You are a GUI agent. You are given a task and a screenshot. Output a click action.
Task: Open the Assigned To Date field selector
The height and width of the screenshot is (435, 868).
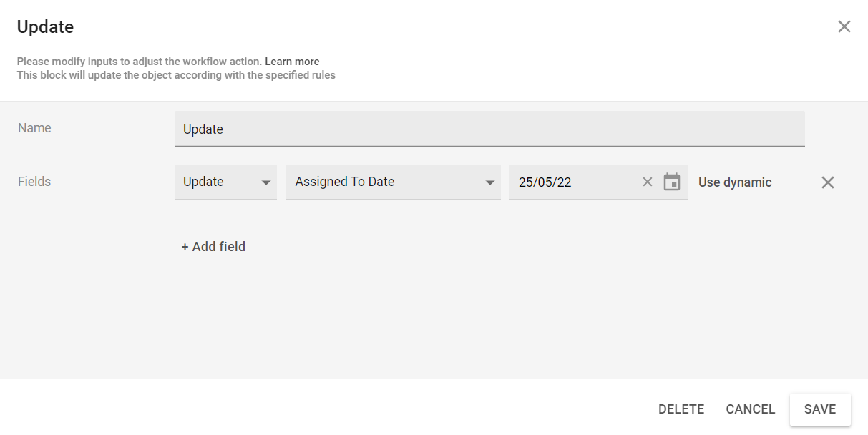pos(383,182)
